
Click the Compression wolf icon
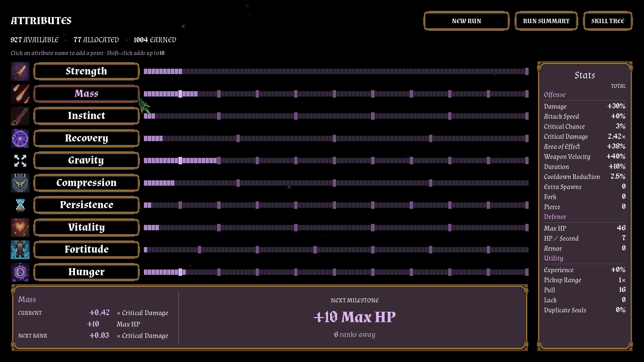point(20,183)
